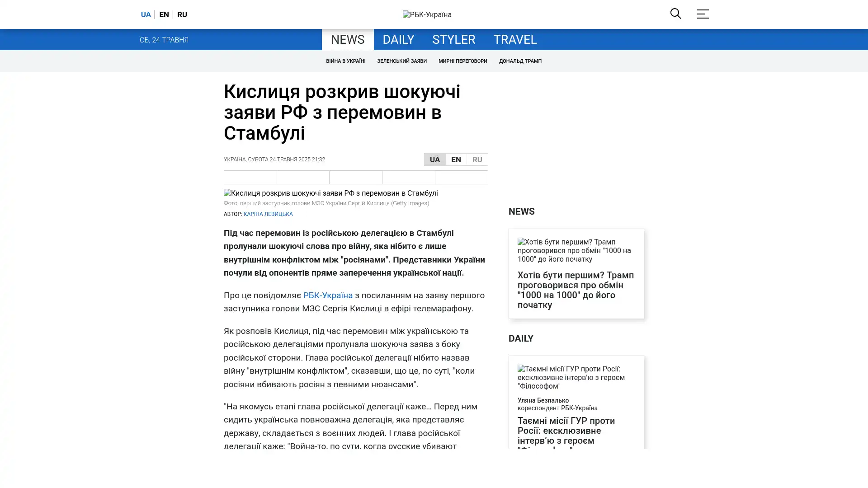Screen dimensions: 868x488
Task: Switch site language to EN in header
Action: (164, 14)
